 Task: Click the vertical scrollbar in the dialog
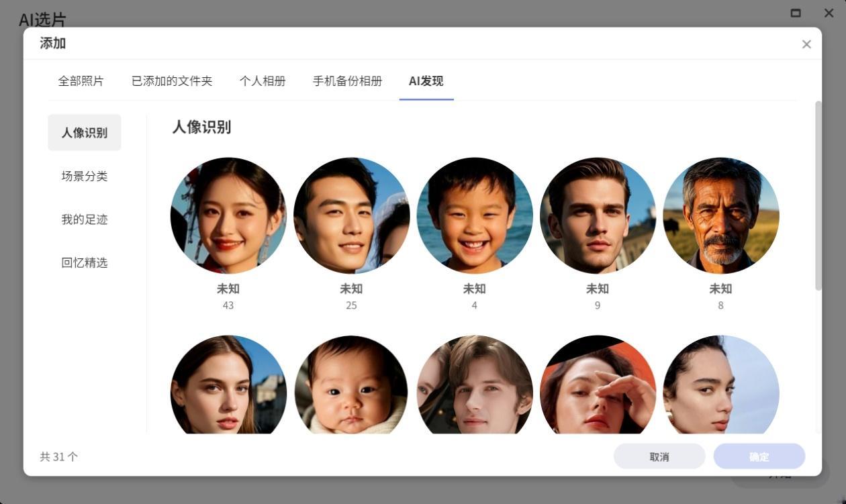tap(818, 196)
